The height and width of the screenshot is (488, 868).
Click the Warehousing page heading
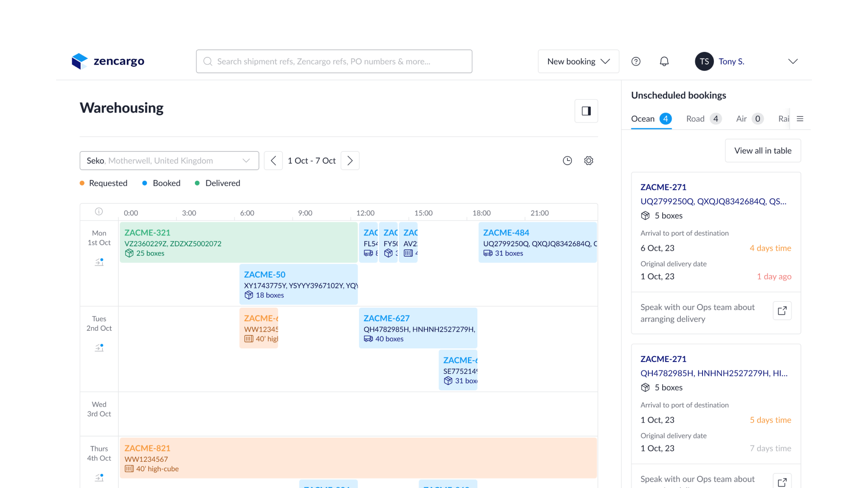(x=122, y=108)
